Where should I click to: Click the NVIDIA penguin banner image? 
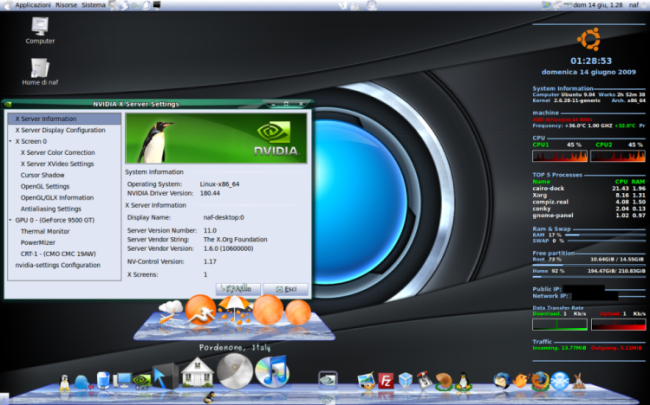tap(216, 138)
